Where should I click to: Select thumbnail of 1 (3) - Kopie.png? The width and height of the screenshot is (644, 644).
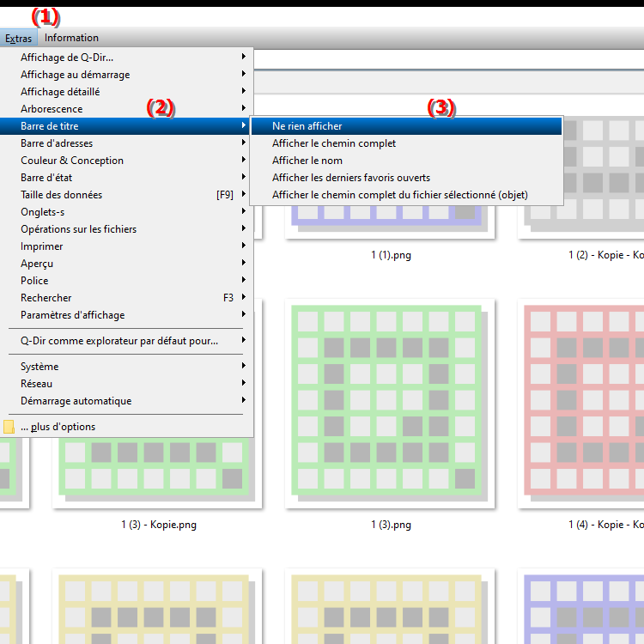[157, 473]
